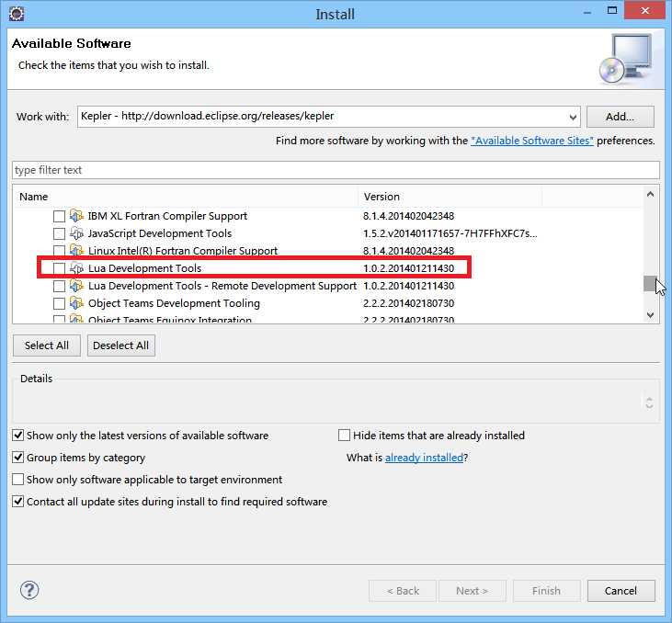Screen dimensions: 672x623
Task: Click the software list scroll down arrow
Action: (x=650, y=315)
